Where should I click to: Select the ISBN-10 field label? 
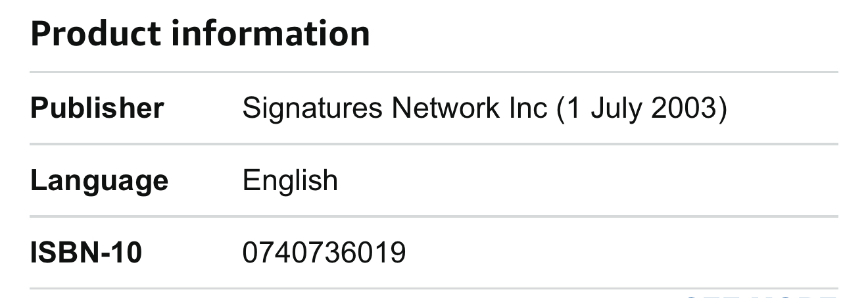86,253
